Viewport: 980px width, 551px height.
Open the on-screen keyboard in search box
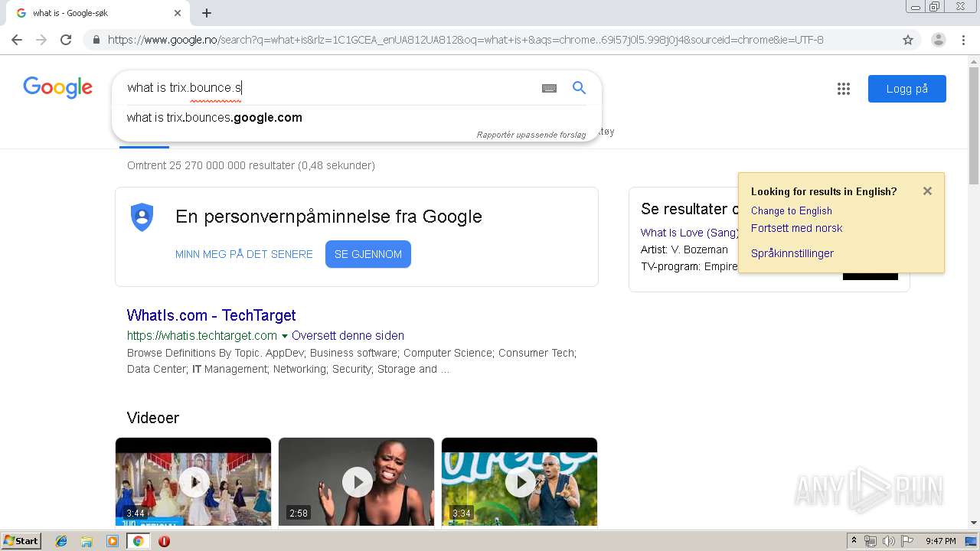coord(549,88)
